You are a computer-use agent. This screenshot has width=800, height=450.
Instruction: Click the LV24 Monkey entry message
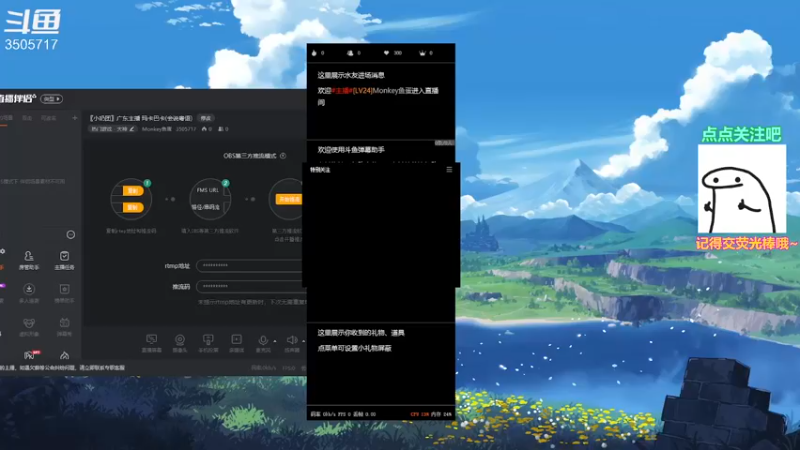coord(378,96)
